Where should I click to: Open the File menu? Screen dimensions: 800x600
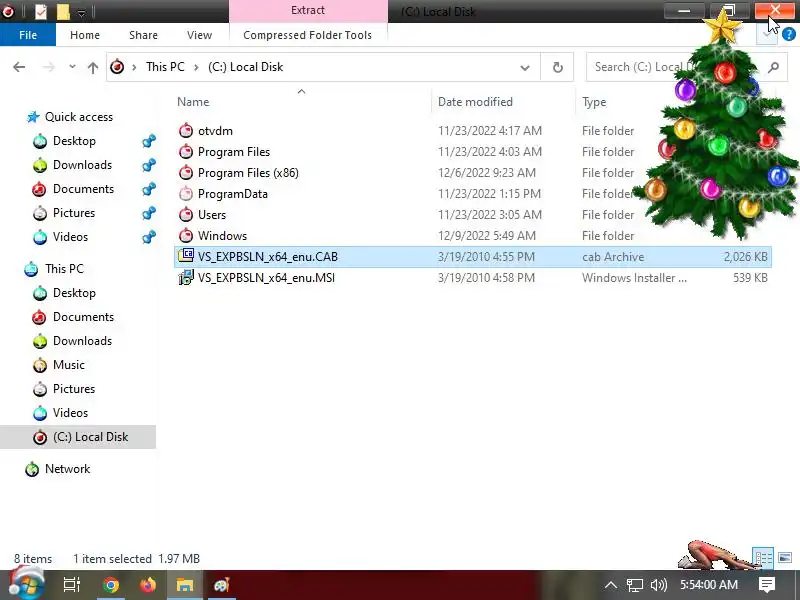pyautogui.click(x=28, y=35)
